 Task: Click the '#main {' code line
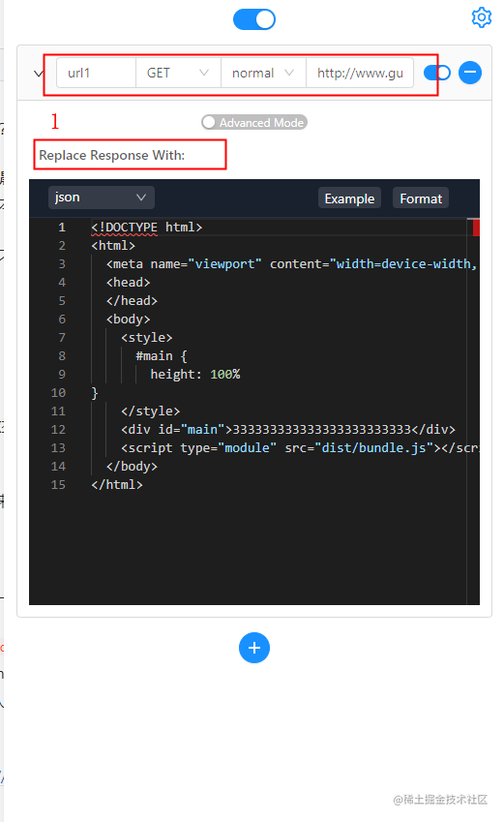click(162, 355)
